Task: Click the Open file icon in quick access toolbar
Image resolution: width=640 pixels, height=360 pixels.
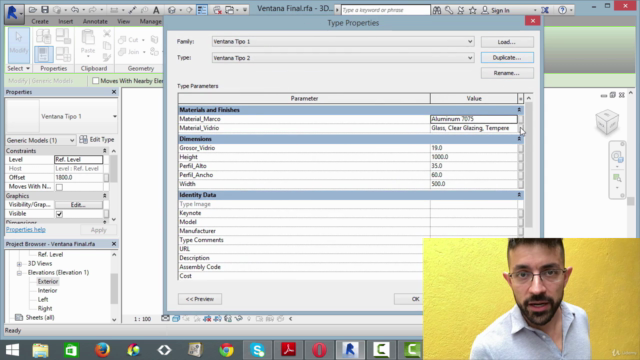Action: click(33, 10)
